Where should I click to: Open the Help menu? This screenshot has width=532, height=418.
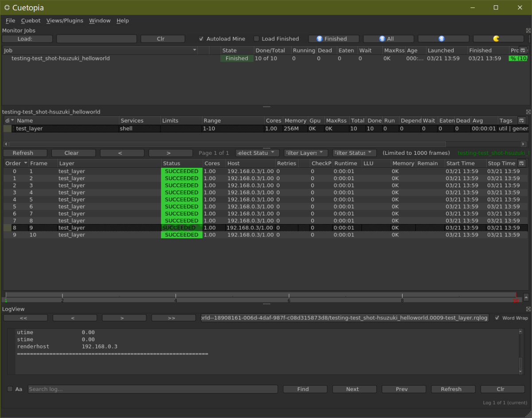(123, 20)
